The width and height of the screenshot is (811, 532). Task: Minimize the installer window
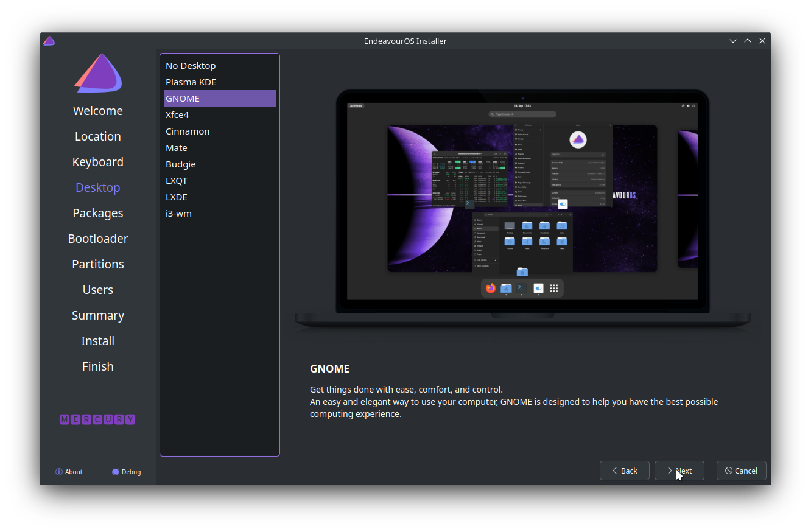click(x=733, y=41)
